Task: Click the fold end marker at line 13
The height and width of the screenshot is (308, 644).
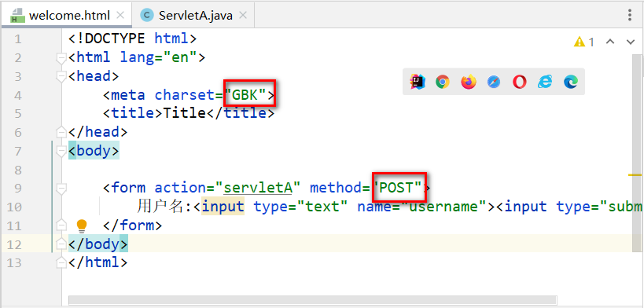Action: (x=61, y=263)
